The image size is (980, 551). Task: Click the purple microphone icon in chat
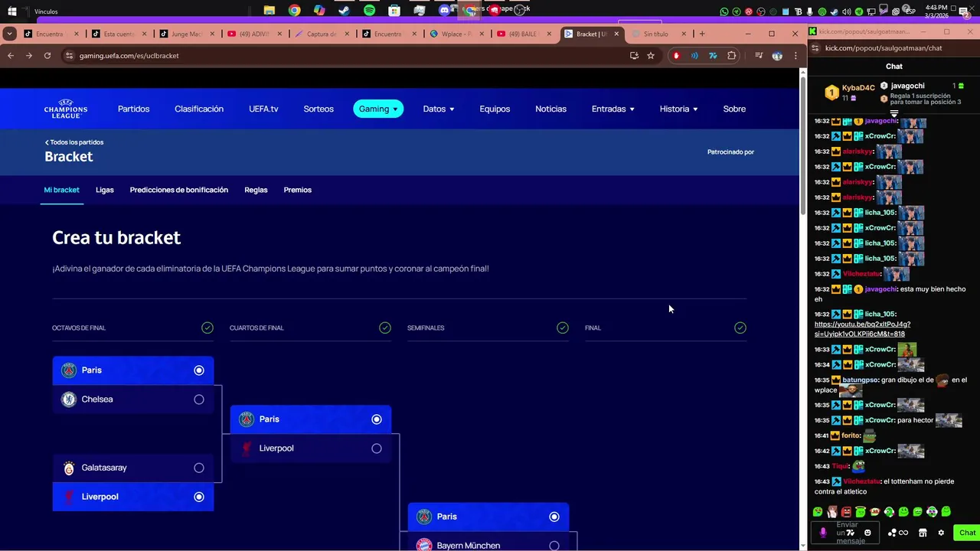pyautogui.click(x=823, y=533)
